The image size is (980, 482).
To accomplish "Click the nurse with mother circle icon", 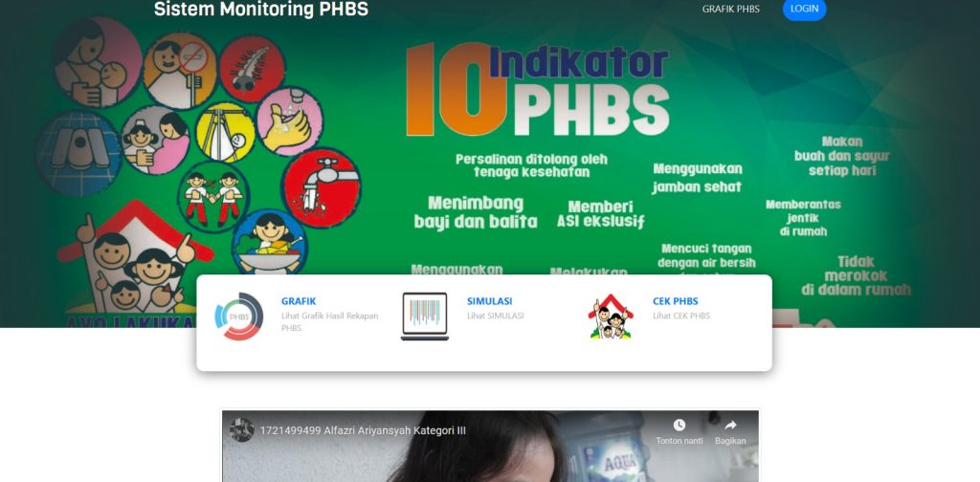I will (x=156, y=140).
